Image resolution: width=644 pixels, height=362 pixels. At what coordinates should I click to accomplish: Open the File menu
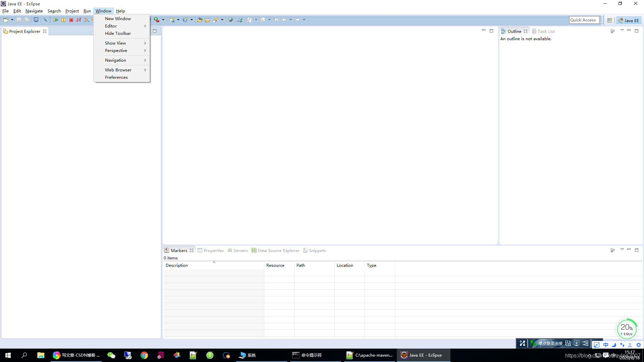click(5, 11)
